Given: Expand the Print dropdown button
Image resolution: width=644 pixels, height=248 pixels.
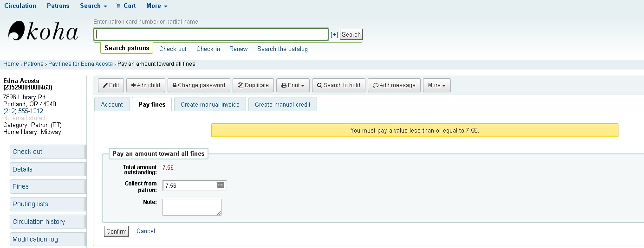Looking at the screenshot, I should point(293,85).
